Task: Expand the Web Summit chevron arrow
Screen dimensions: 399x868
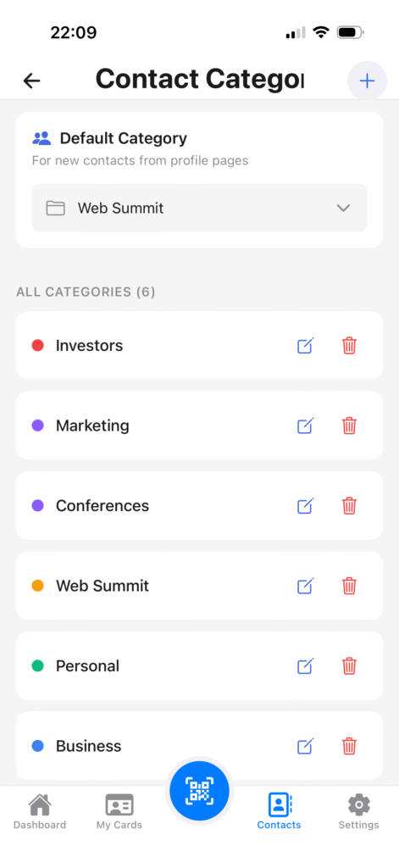Action: (x=344, y=209)
